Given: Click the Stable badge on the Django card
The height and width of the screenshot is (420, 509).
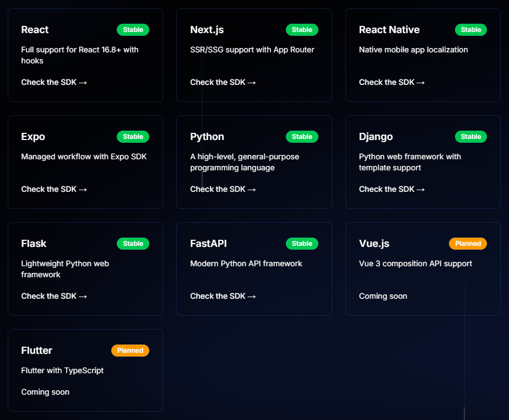Looking at the screenshot, I should pyautogui.click(x=470, y=137).
